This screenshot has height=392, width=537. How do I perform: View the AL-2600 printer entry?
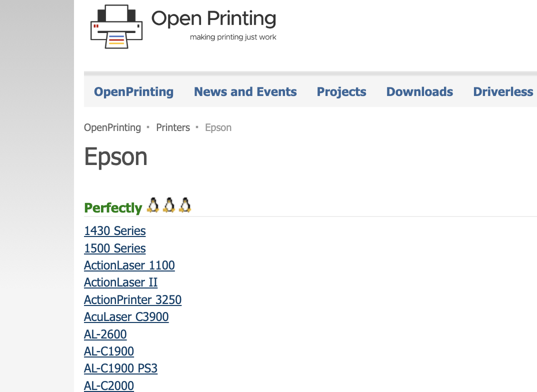[105, 334]
